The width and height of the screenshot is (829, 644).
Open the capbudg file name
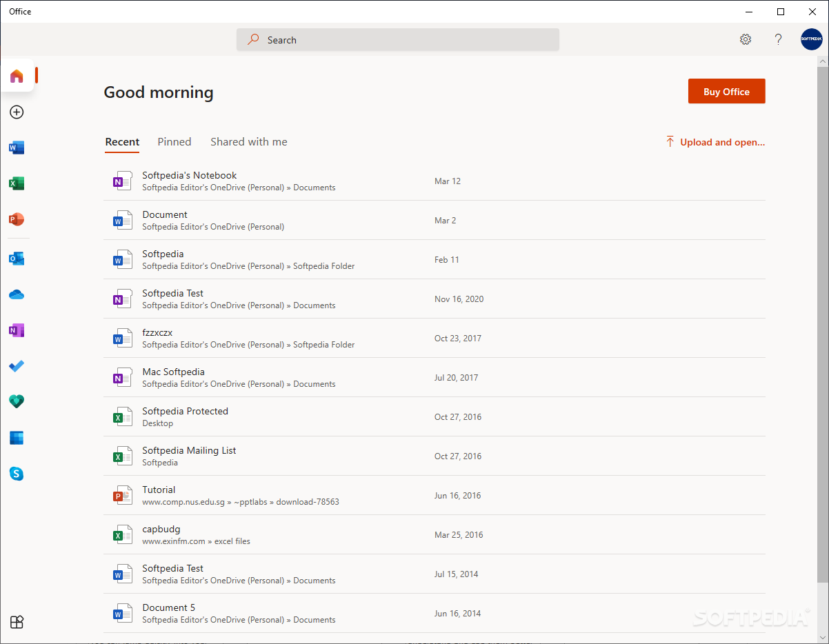point(161,529)
